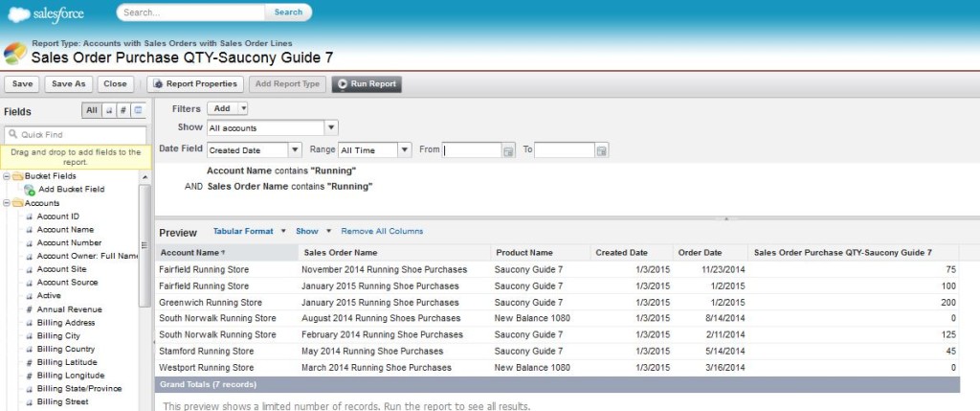The height and width of the screenshot is (411, 980).
Task: Collapse the filters panel using splitter arrow
Action: 725,219
